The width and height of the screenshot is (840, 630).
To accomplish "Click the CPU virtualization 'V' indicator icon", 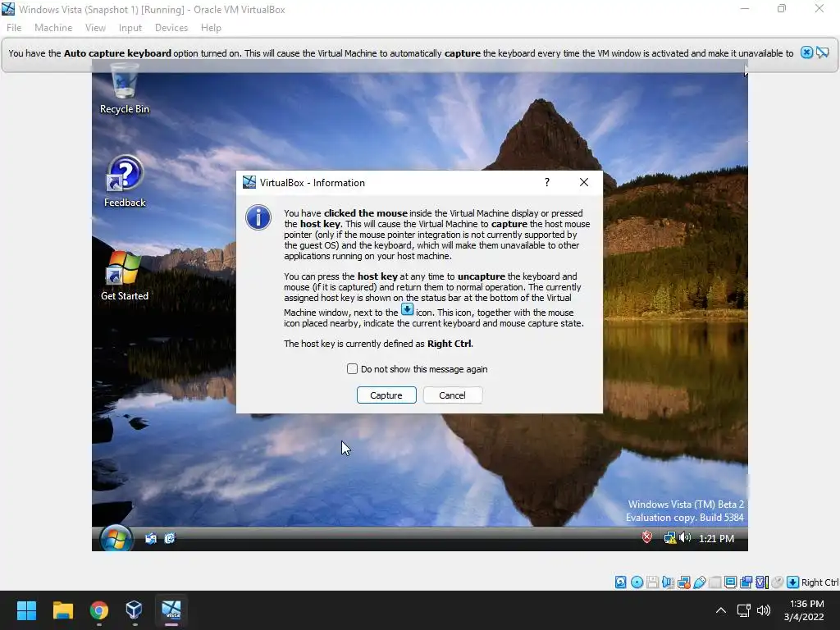I will 762,582.
